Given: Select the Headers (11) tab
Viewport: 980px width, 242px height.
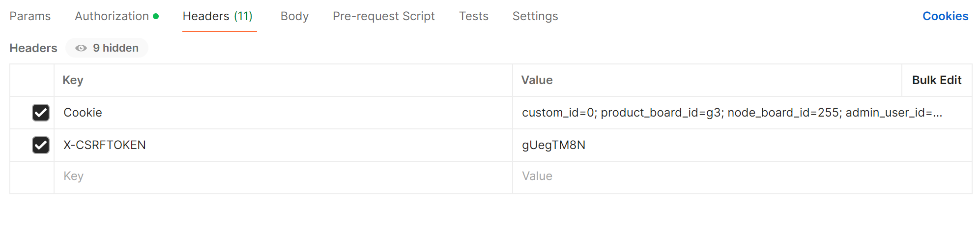Looking at the screenshot, I should click(x=218, y=16).
